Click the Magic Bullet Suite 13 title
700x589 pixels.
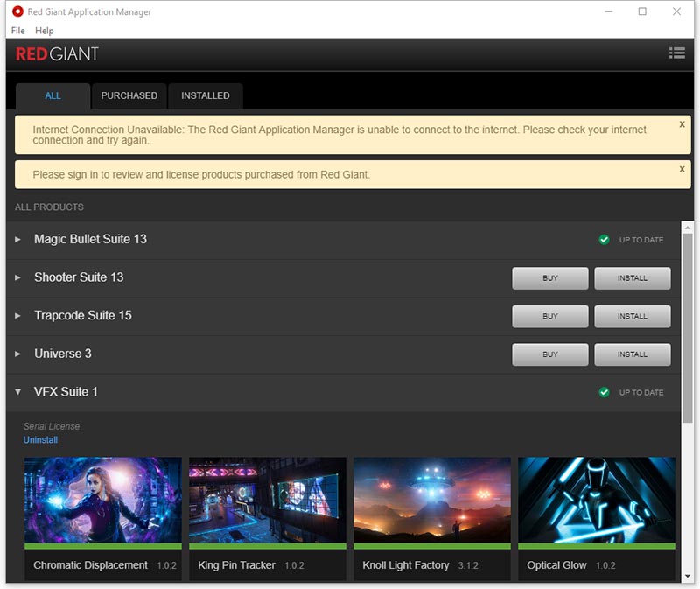click(x=91, y=239)
